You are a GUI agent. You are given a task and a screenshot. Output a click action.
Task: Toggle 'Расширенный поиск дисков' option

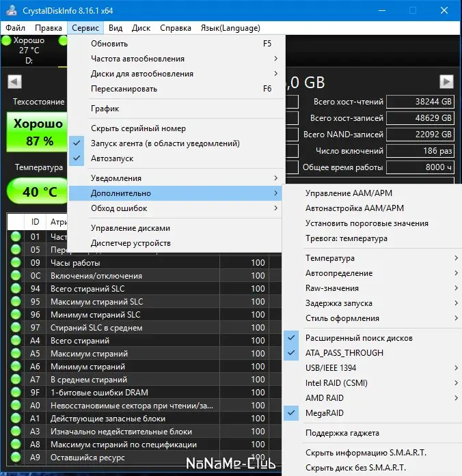pyautogui.click(x=372, y=338)
